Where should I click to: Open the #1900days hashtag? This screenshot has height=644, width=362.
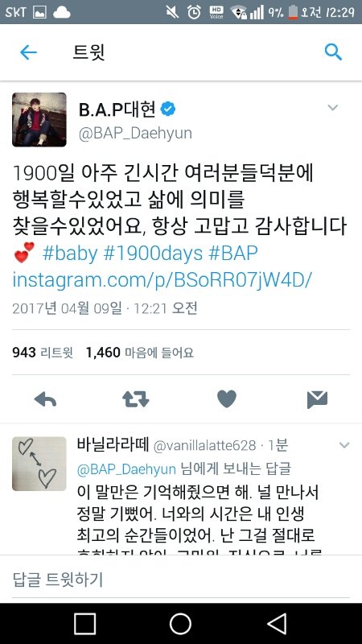(x=153, y=254)
